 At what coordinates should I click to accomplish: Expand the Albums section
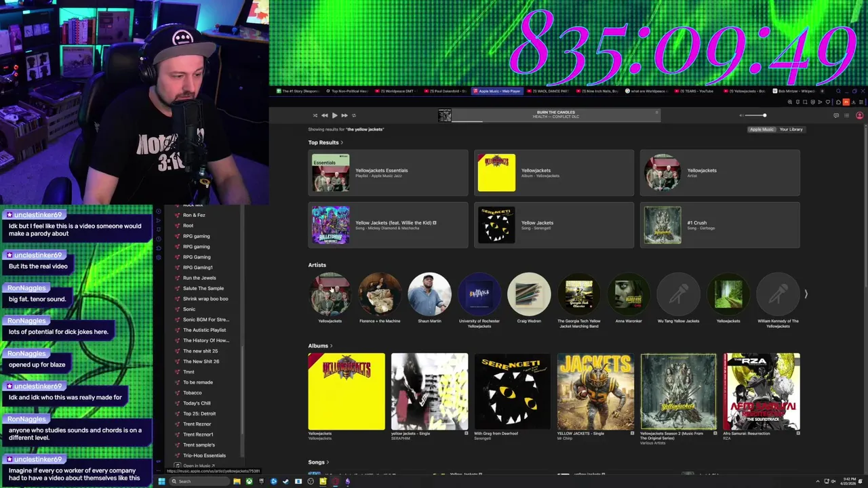click(x=320, y=346)
